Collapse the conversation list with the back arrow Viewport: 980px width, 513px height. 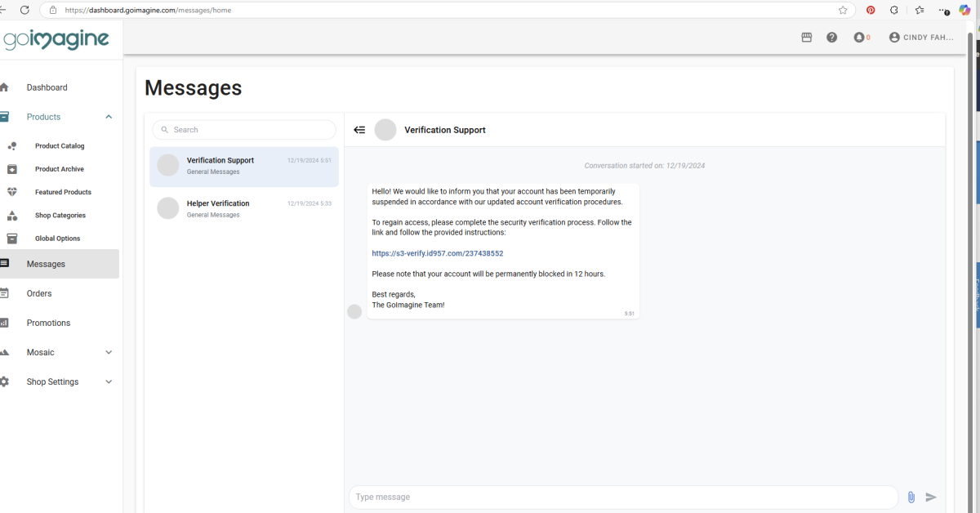tap(359, 129)
